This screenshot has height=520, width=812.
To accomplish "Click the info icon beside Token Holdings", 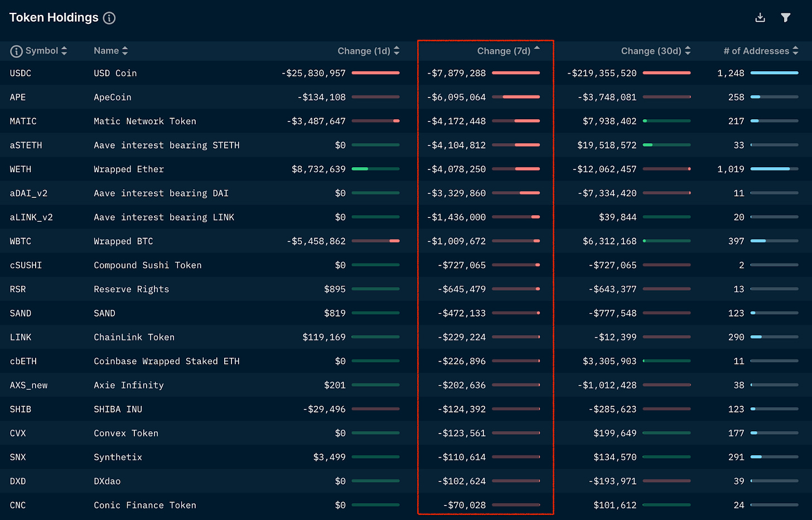I will (x=109, y=18).
